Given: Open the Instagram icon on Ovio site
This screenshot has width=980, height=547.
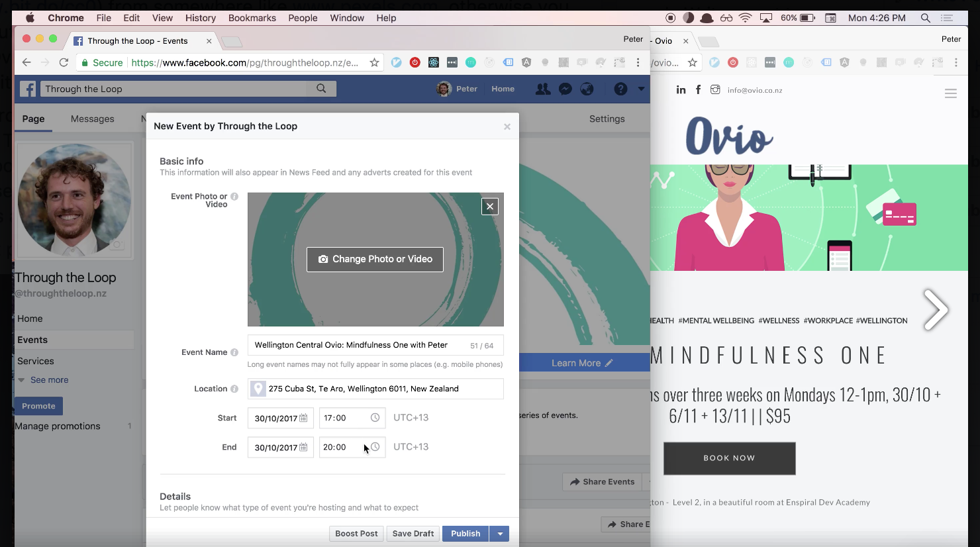Looking at the screenshot, I should point(715,90).
